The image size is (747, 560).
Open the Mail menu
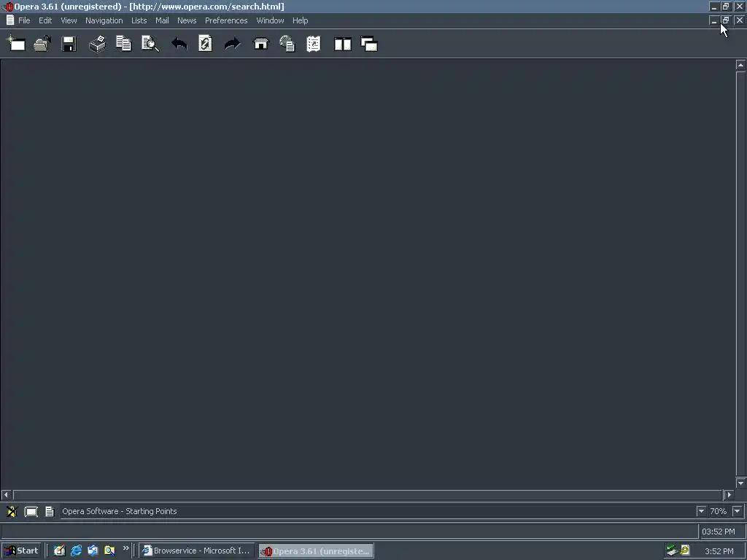(x=162, y=20)
